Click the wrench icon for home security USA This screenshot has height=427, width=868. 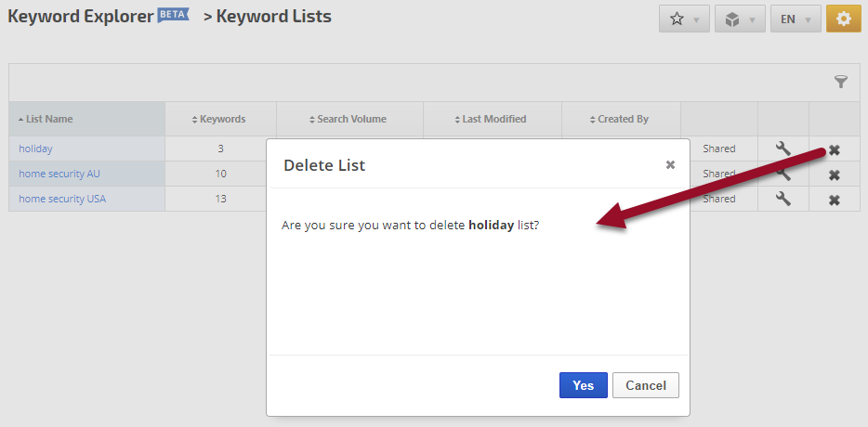point(783,199)
